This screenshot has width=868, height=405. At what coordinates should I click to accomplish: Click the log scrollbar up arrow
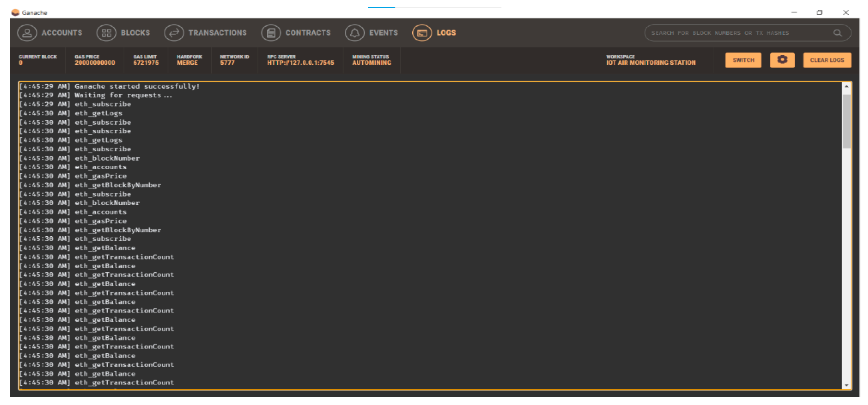tap(846, 87)
